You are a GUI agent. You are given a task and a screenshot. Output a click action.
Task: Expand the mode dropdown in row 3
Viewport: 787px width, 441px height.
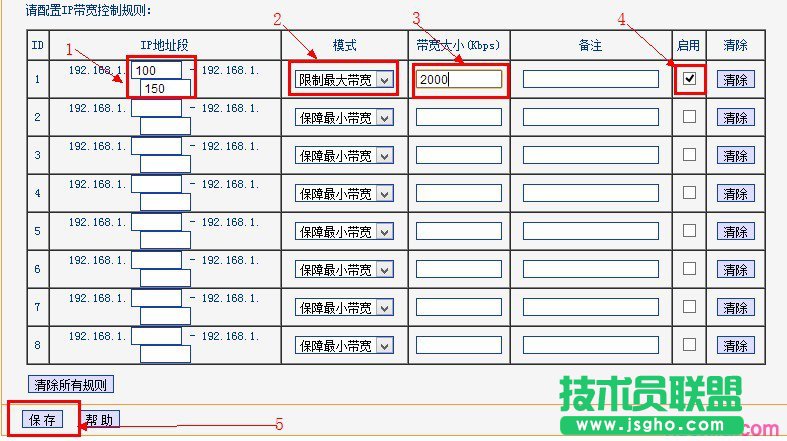pos(344,155)
